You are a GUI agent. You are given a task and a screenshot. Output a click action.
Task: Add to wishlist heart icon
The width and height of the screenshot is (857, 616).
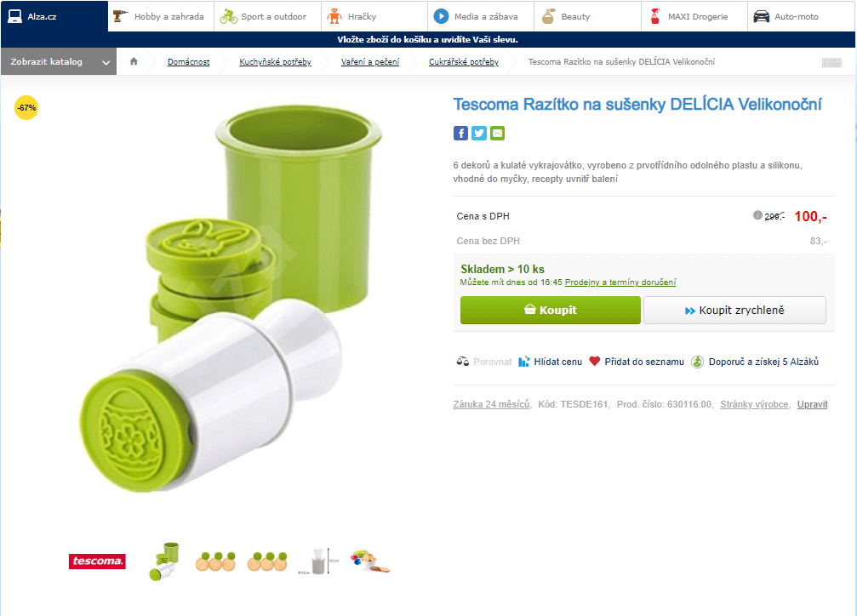point(595,362)
